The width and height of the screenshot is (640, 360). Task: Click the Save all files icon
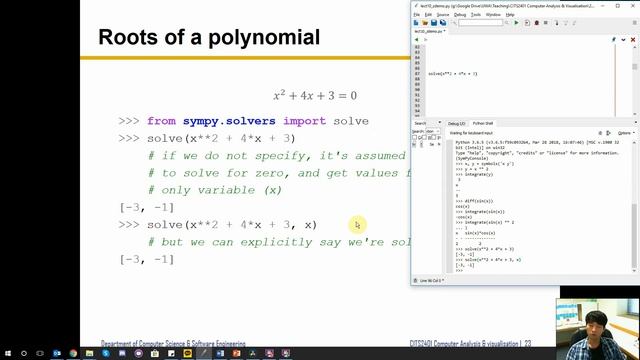click(443, 23)
